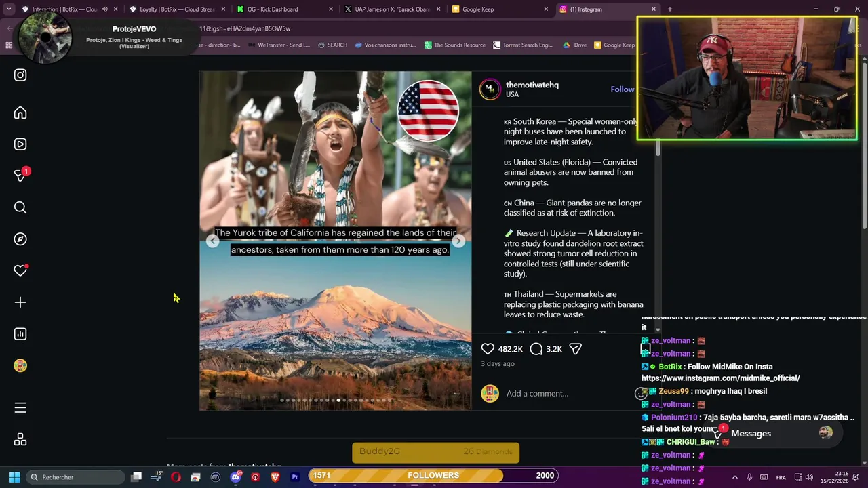Open comments bubble icon showing 3.2K

pyautogui.click(x=536, y=349)
